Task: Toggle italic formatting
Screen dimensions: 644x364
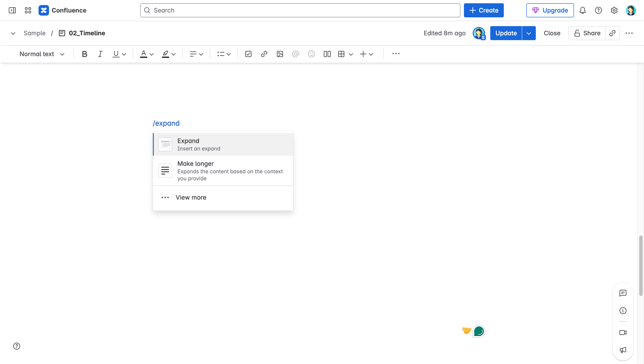Action: click(100, 54)
